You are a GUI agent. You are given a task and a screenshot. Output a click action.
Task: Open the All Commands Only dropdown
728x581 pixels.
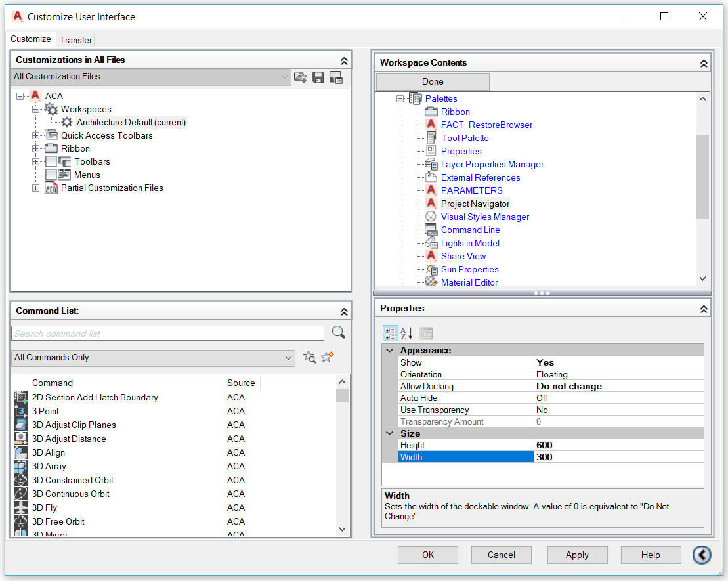[x=289, y=357]
